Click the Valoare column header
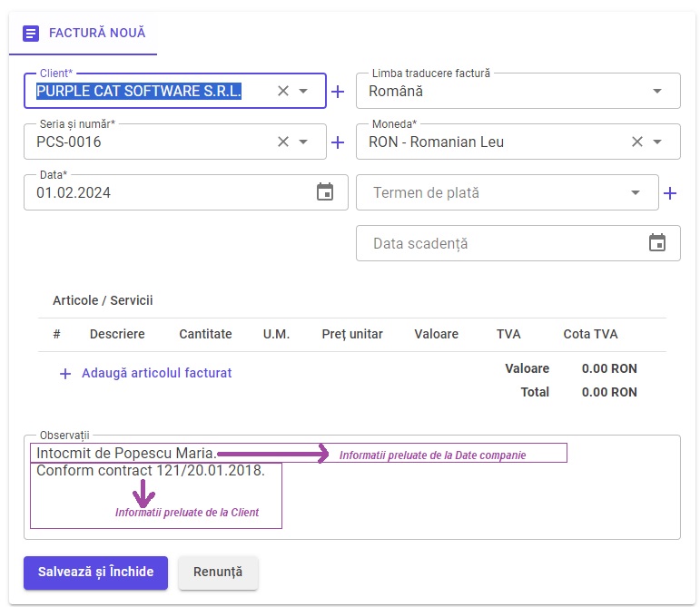 point(436,334)
